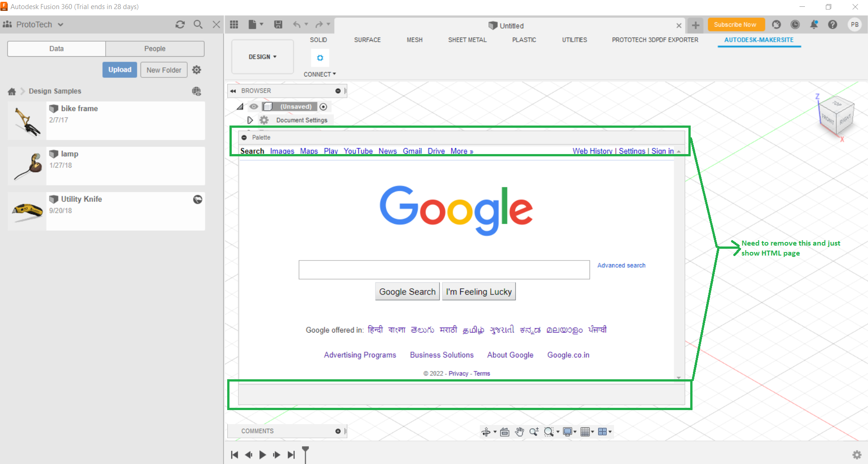Activate Unsaved component radio button
The width and height of the screenshot is (868, 464).
(323, 107)
